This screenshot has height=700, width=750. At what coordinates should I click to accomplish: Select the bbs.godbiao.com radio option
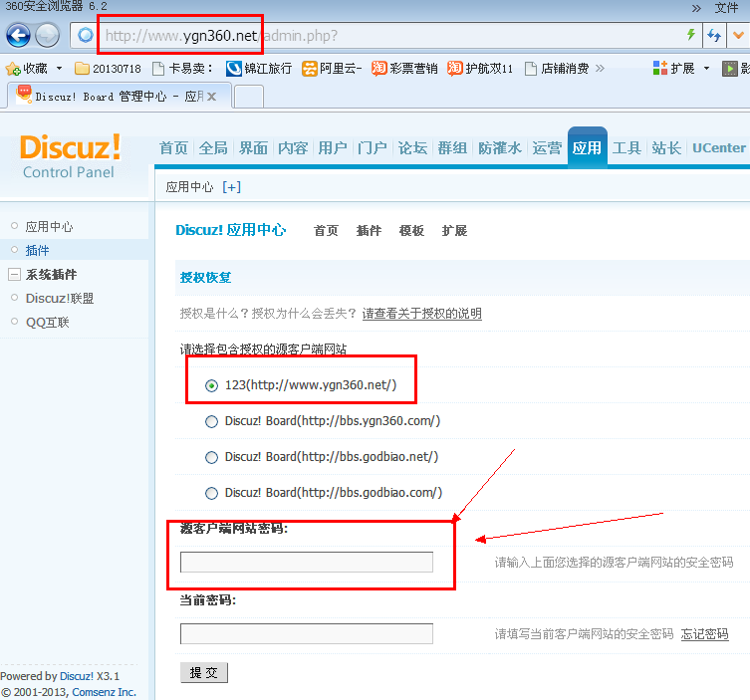(211, 493)
